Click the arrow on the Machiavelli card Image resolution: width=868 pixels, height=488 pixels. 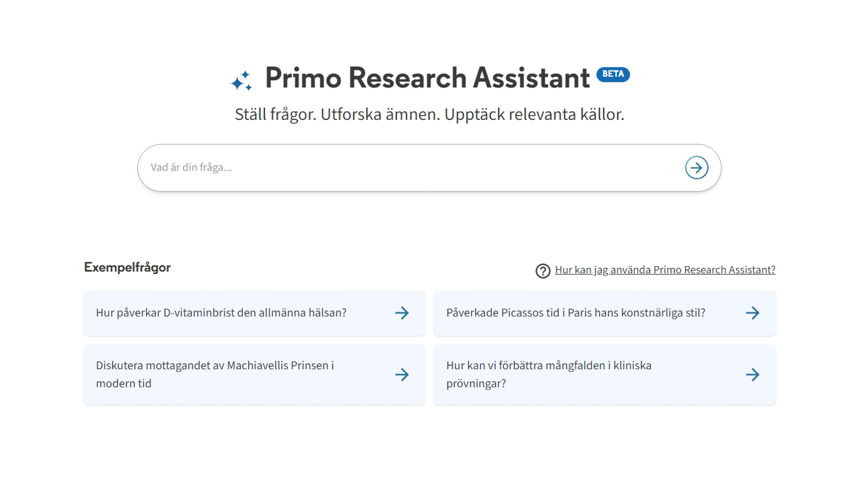pyautogui.click(x=402, y=375)
